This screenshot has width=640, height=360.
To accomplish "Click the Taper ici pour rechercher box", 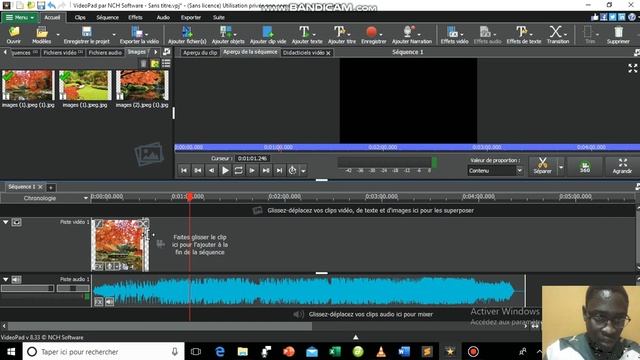I will click(x=102, y=351).
